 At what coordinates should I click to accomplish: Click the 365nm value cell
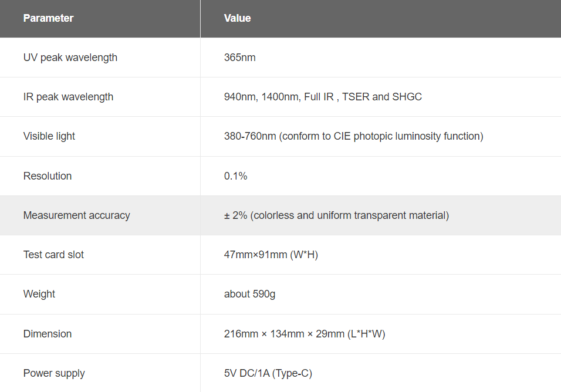click(x=239, y=58)
